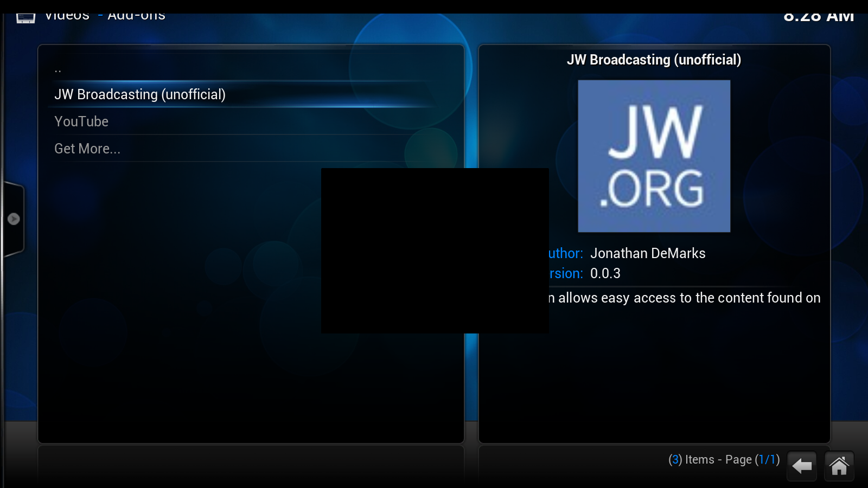Click the Videos section icon in header
Viewport: 868px width, 488px height.
(25, 18)
